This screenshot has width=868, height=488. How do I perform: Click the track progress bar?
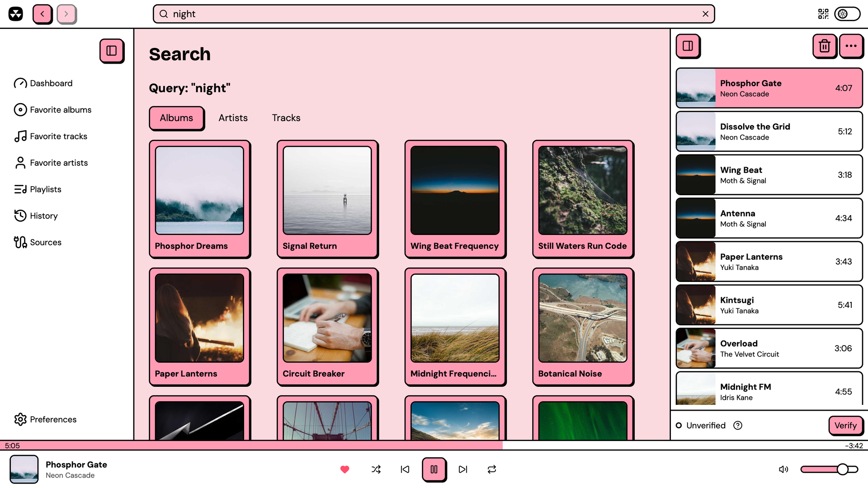tap(434, 446)
